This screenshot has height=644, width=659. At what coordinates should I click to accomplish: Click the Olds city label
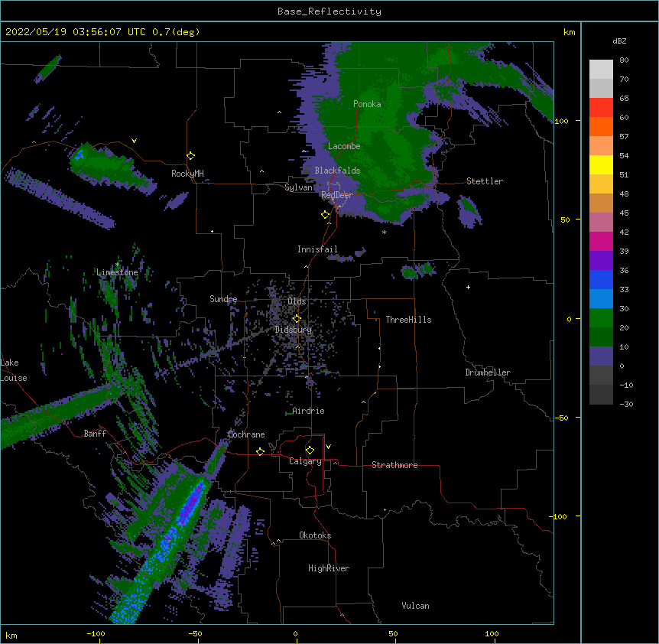pos(297,301)
